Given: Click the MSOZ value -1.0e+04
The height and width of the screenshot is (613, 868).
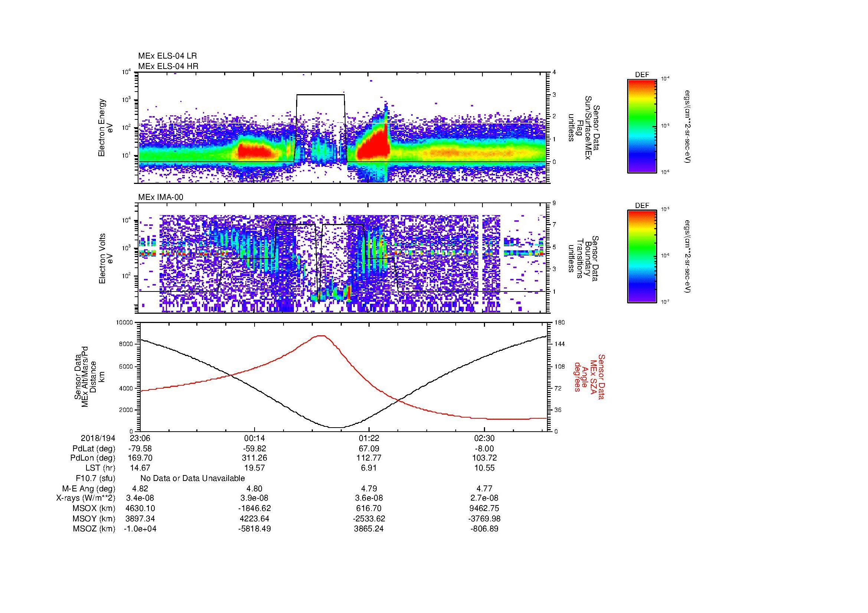Looking at the screenshot, I should tap(140, 529).
